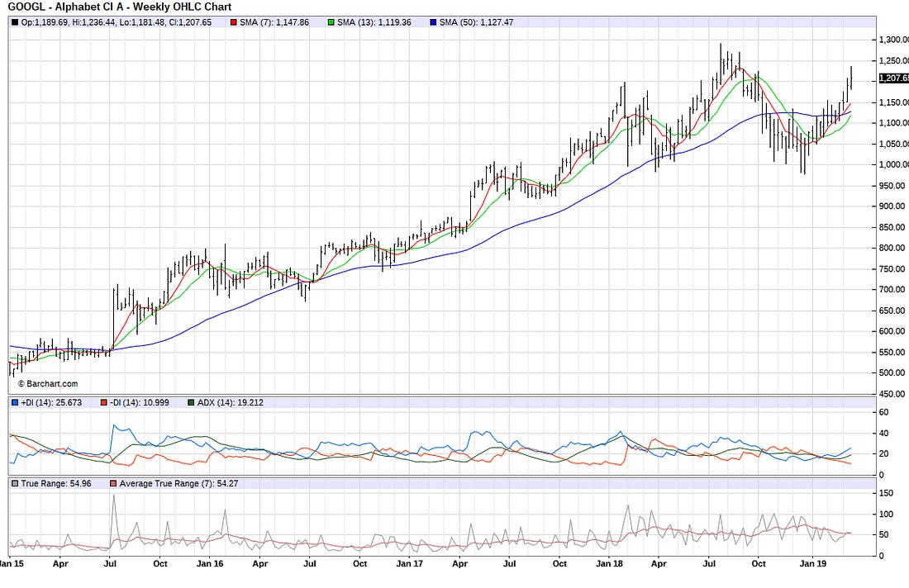Click the 'SMA (50): 1,127.47' legend label

click(x=476, y=22)
